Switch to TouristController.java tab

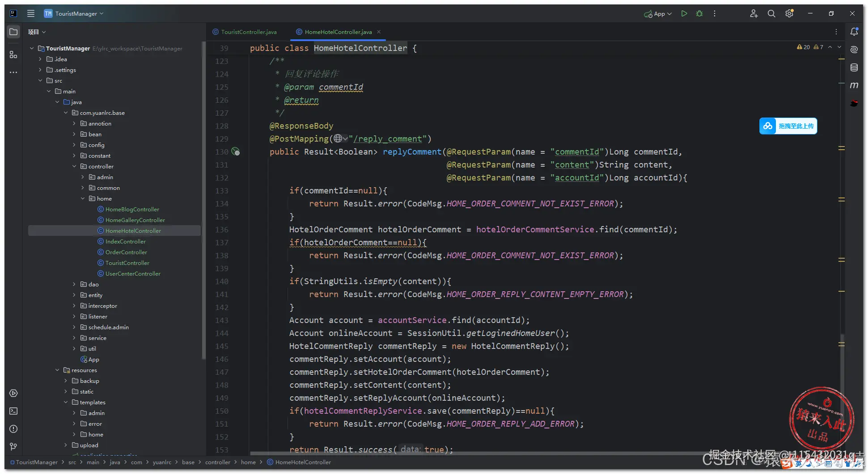245,32
